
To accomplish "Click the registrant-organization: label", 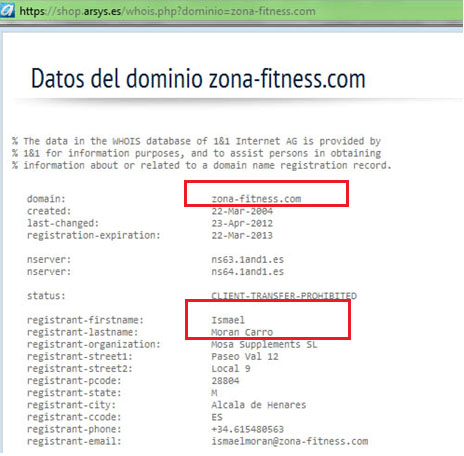I will coord(94,344).
